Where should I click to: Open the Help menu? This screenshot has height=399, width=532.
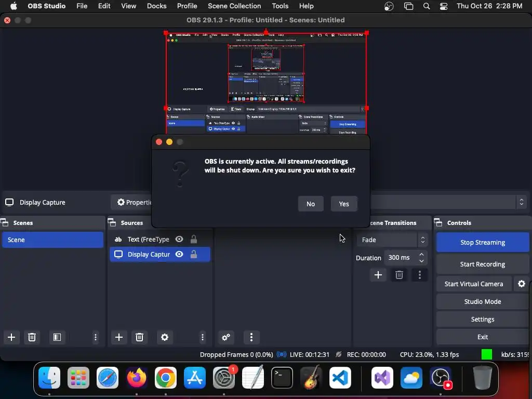[307, 6]
